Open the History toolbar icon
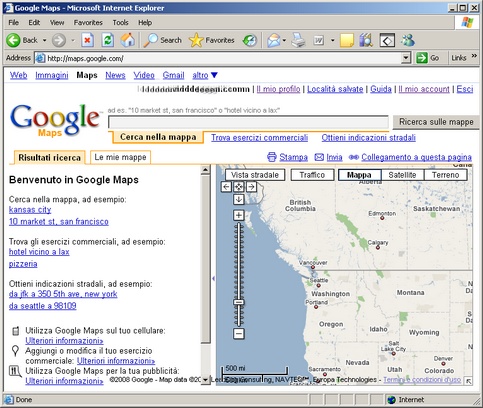The height and width of the screenshot is (408, 483). 250,40
